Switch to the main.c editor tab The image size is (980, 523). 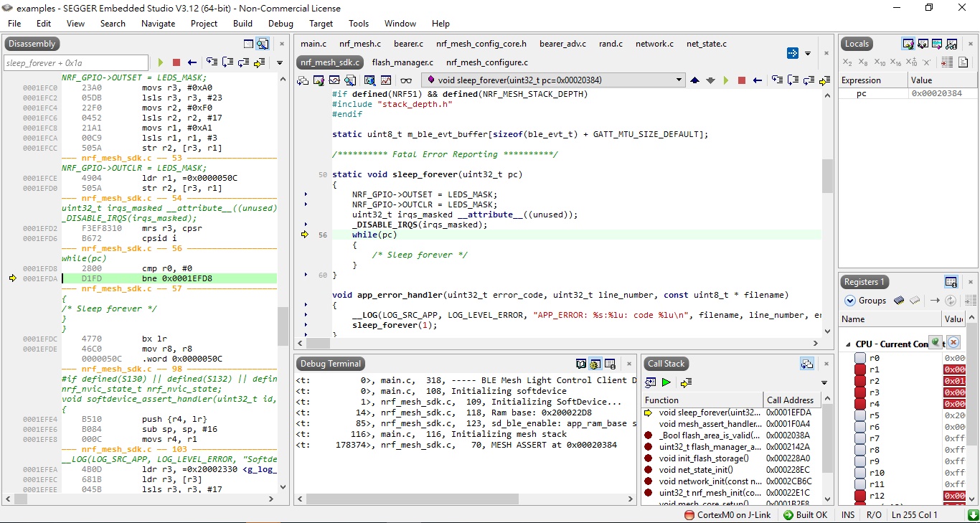click(314, 44)
